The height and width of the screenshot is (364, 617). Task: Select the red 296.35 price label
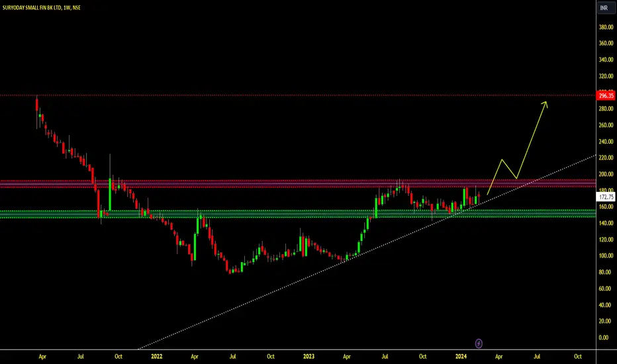(606, 95)
